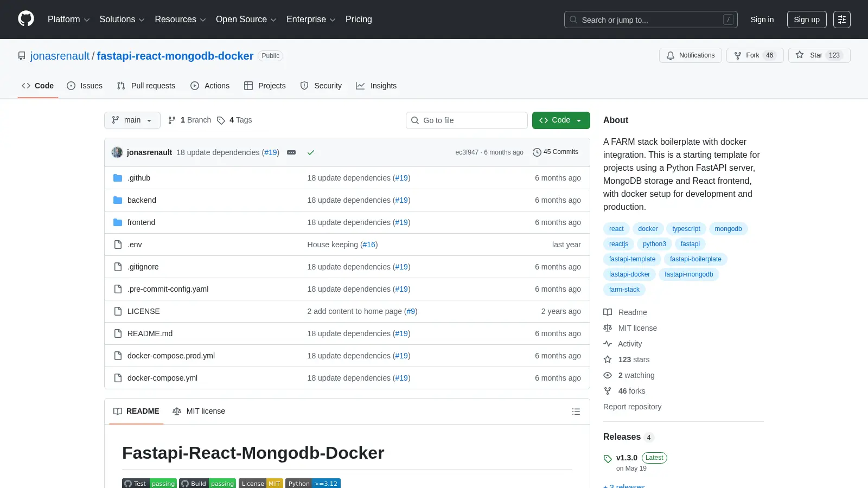Viewport: 868px width, 488px height.
Task: View the green check status of the latest commit
Action: point(311,152)
